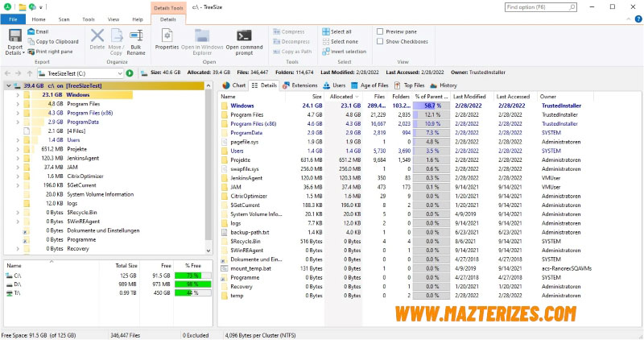Switch to the Age of Files tab
This screenshot has height=340, width=644.
pos(369,85)
